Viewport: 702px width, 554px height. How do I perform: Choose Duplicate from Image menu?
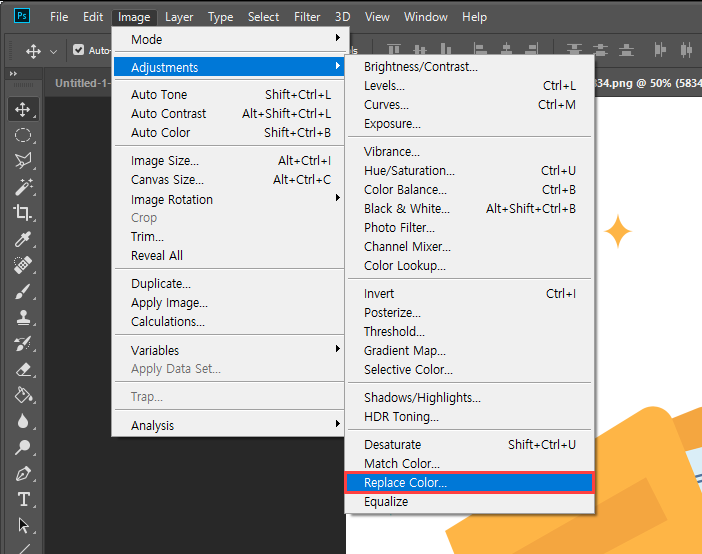point(228,283)
